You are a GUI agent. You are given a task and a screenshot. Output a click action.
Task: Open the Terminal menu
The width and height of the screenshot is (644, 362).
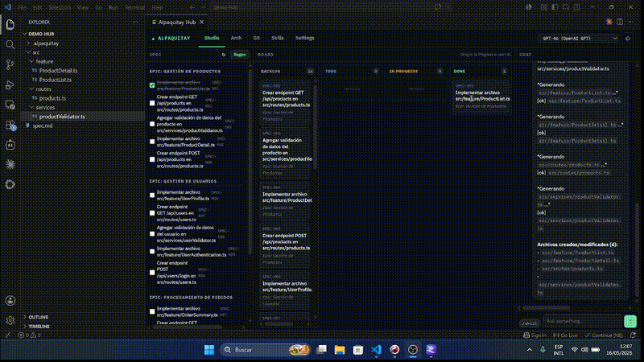pyautogui.click(x=134, y=7)
